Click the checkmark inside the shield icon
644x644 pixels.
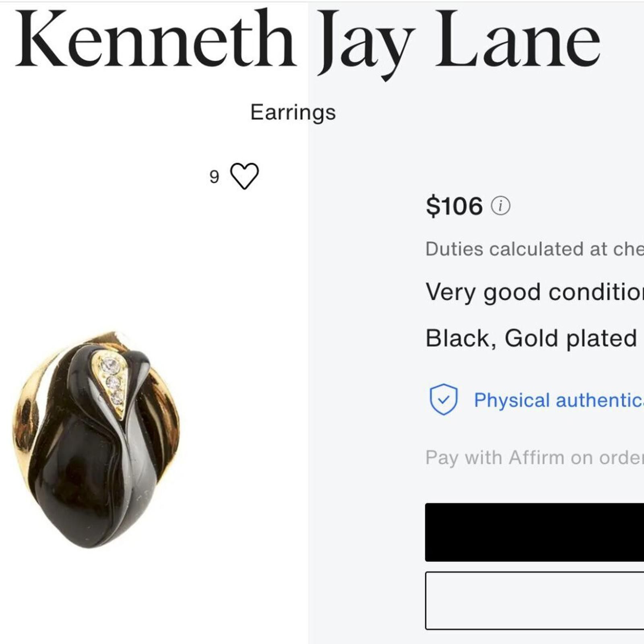[x=444, y=400]
